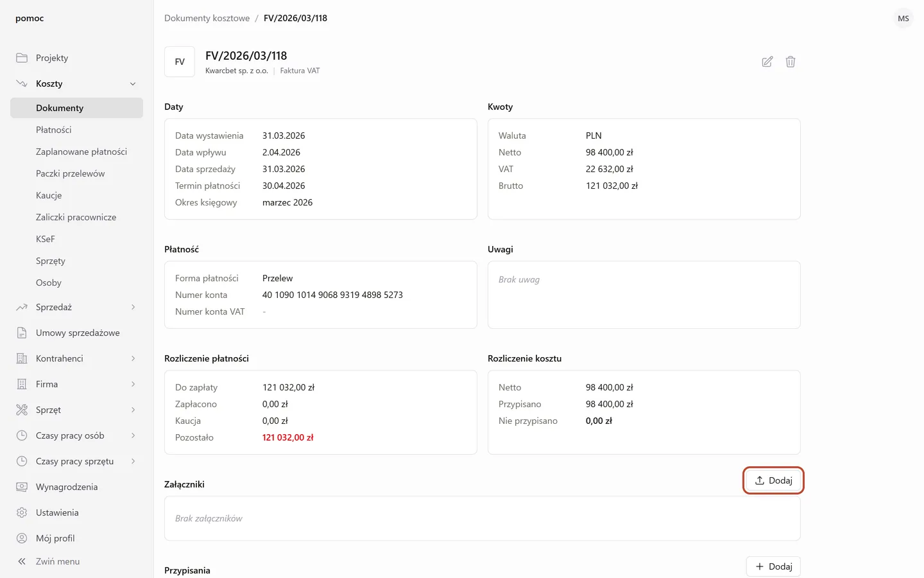Image resolution: width=924 pixels, height=578 pixels.
Task: Click the Mój profil person icon
Action: coord(22,538)
